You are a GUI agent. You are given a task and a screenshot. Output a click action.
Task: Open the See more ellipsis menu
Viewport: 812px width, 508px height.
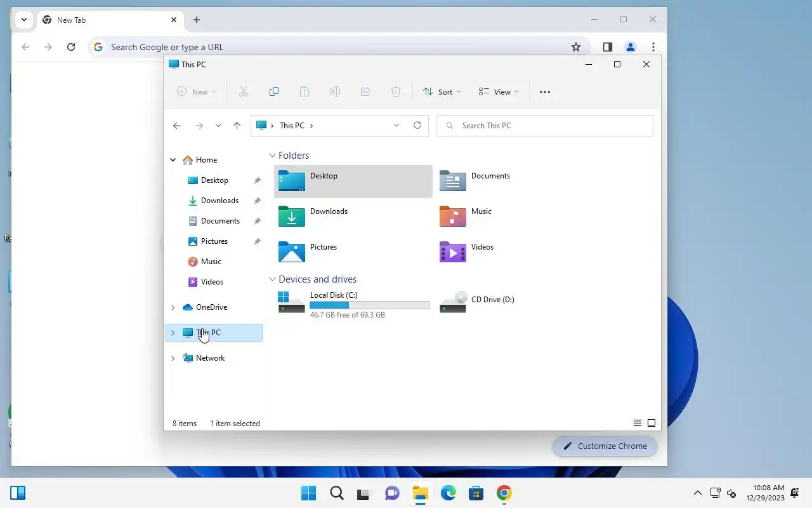tap(545, 91)
